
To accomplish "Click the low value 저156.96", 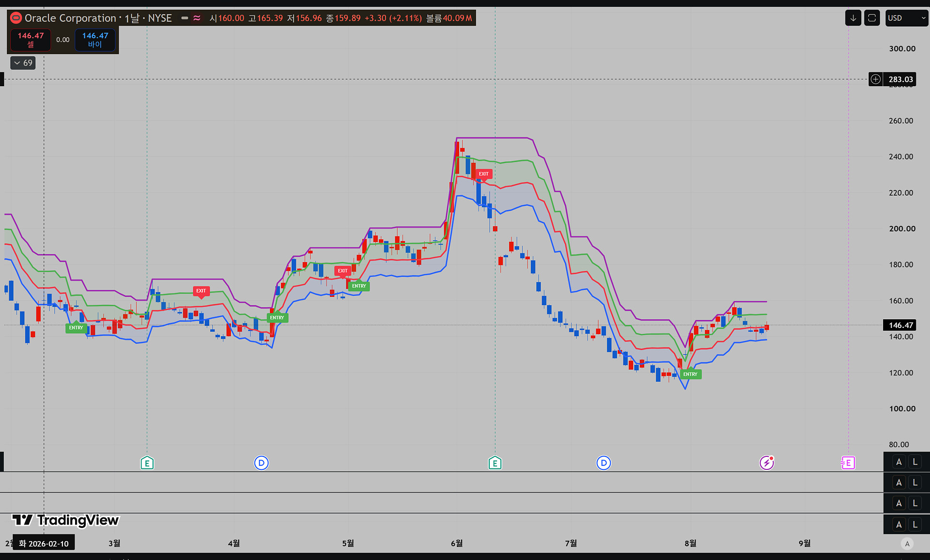I will [x=304, y=18].
